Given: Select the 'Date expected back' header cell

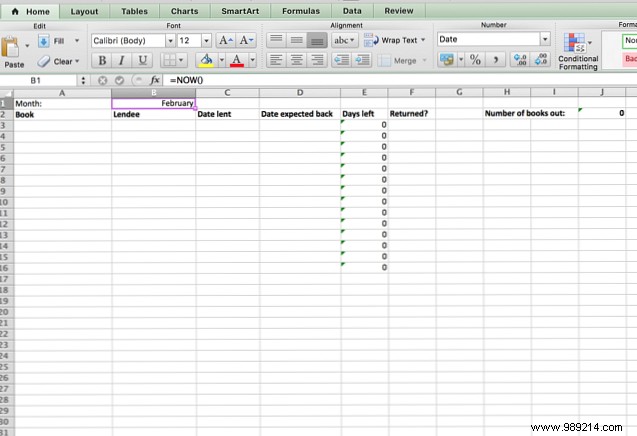Looking at the screenshot, I should point(300,114).
